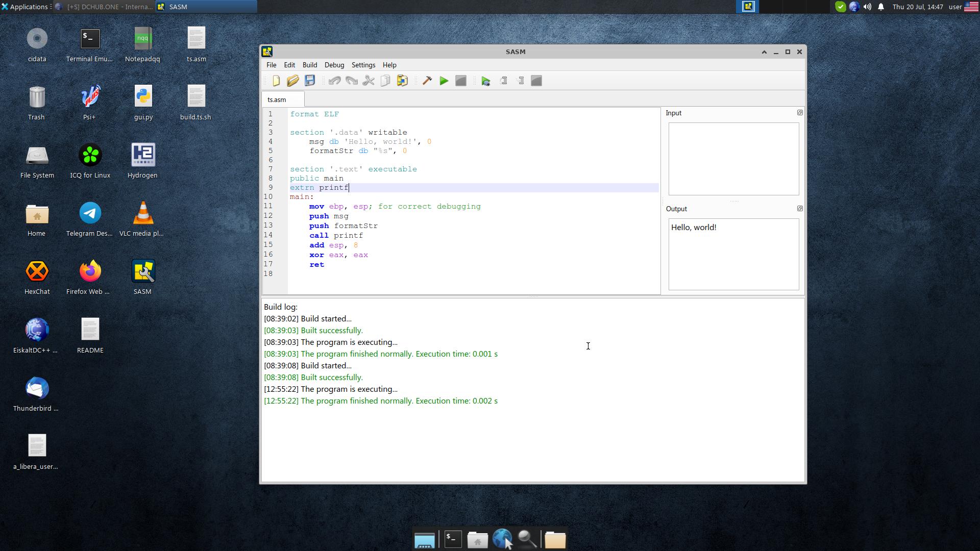Toggle the Input panel float button
The width and height of the screenshot is (980, 551).
click(800, 113)
